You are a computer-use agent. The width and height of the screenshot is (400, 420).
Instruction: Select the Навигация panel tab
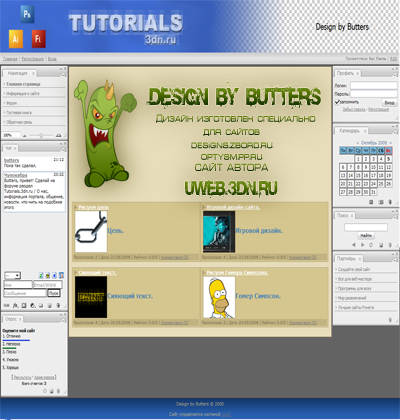(20, 73)
